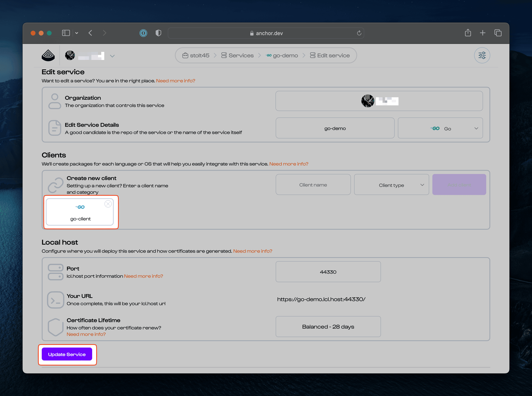Click the Organization person icon

(x=55, y=101)
